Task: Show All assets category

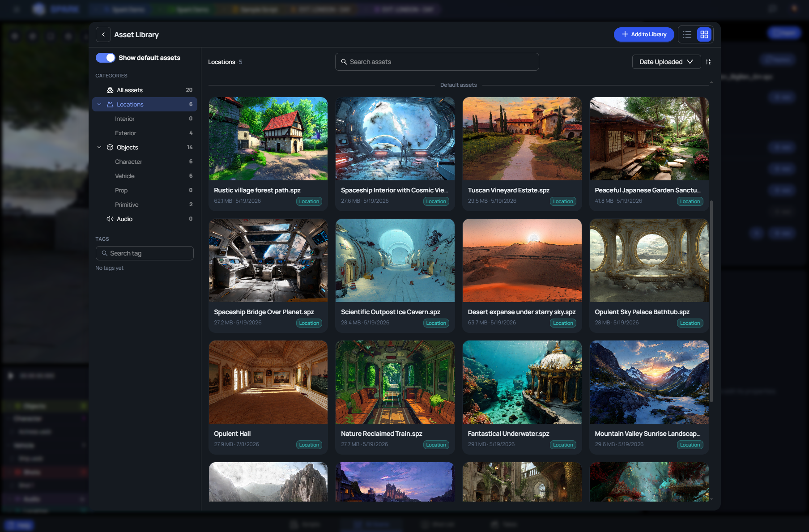Action: pos(145,90)
